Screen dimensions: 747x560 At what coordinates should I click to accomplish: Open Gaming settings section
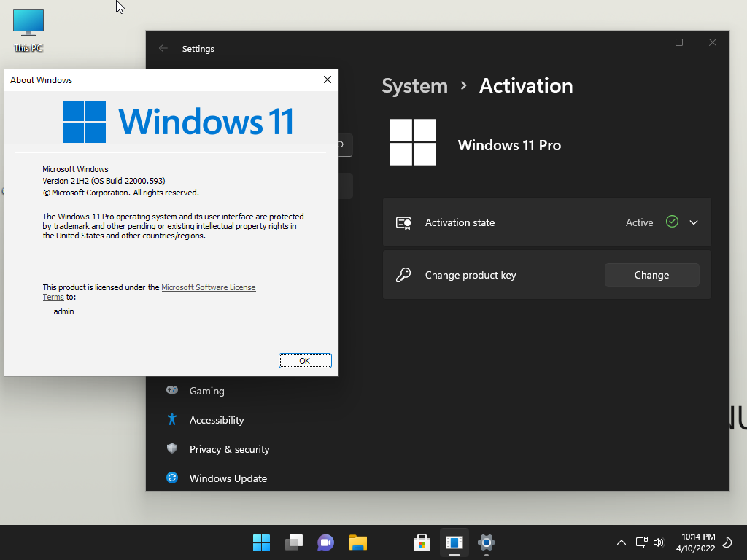206,391
